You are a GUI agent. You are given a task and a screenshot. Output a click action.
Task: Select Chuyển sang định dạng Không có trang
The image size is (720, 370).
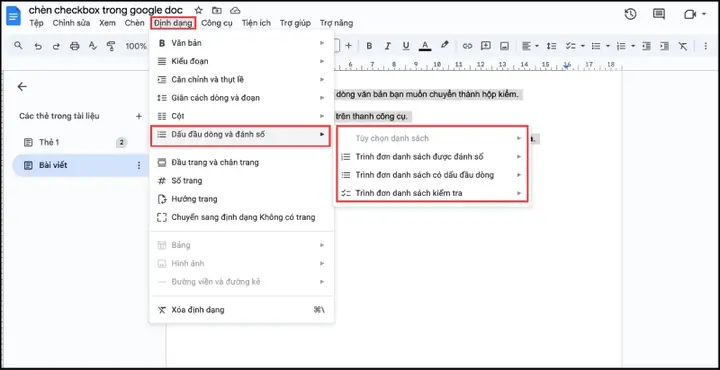point(242,217)
